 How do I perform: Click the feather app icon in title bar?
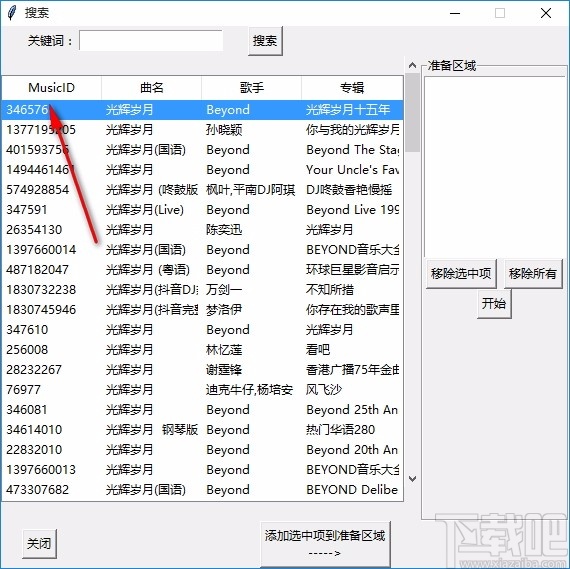[12, 13]
